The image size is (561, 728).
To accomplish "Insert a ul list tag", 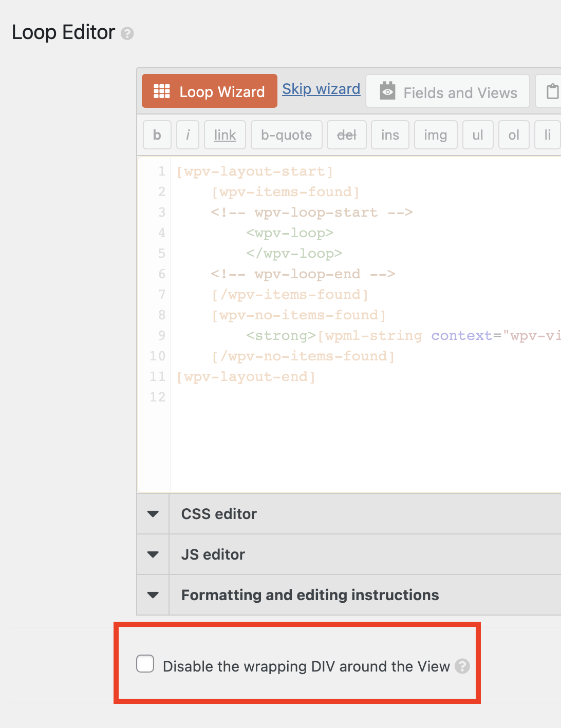I will (478, 135).
